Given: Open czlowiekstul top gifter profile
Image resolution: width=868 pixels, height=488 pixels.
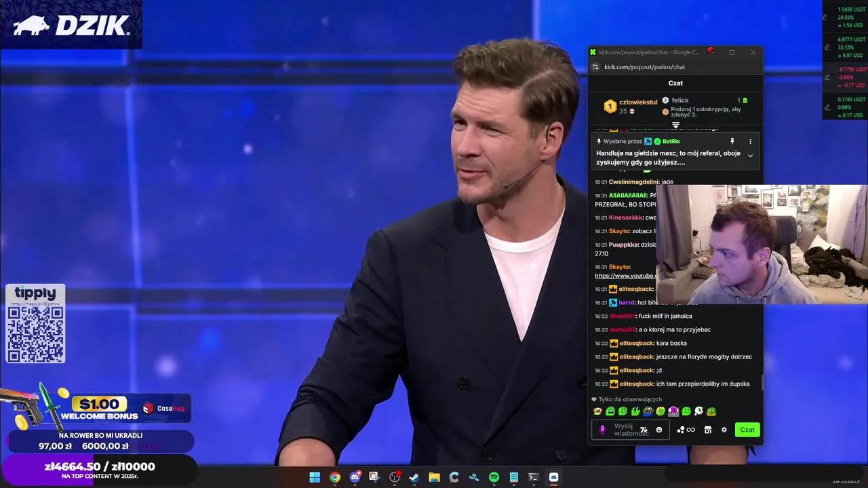Looking at the screenshot, I should [x=638, y=102].
